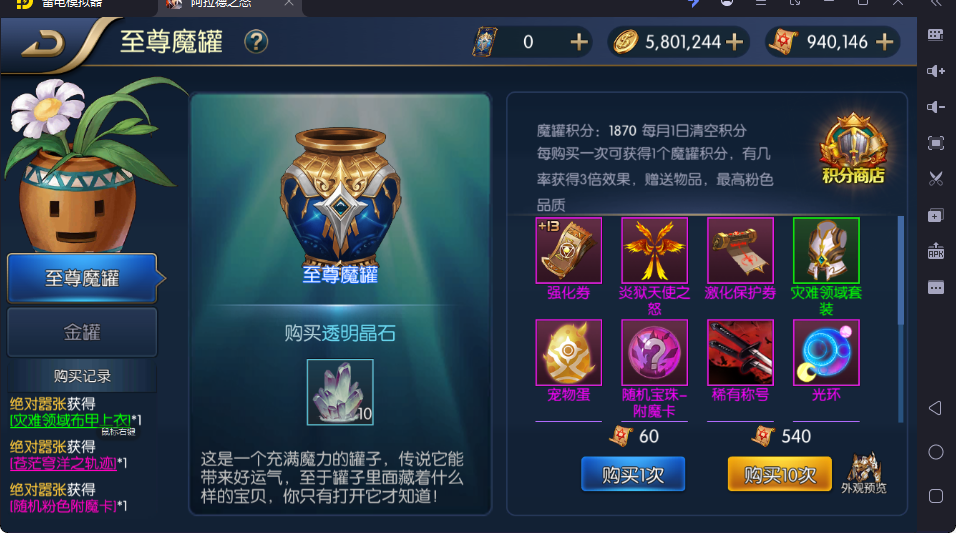Switch to the 金罐 tab

coord(82,332)
